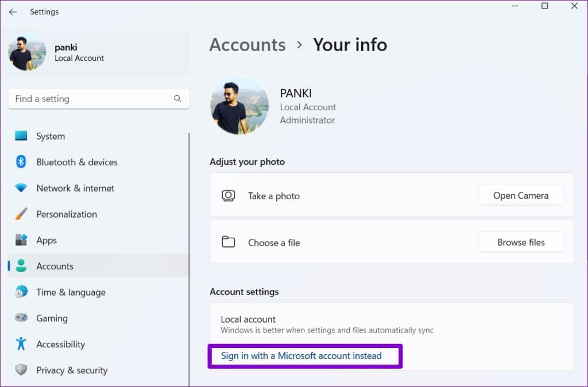This screenshot has width=588, height=387.
Task: Click the camera icon beside Take a photo
Action: (229, 195)
